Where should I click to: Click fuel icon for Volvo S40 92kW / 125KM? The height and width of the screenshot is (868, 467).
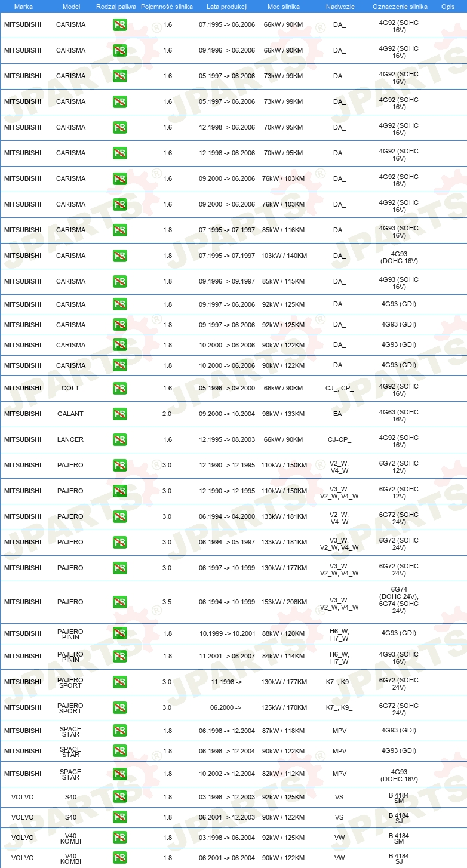[x=119, y=797]
